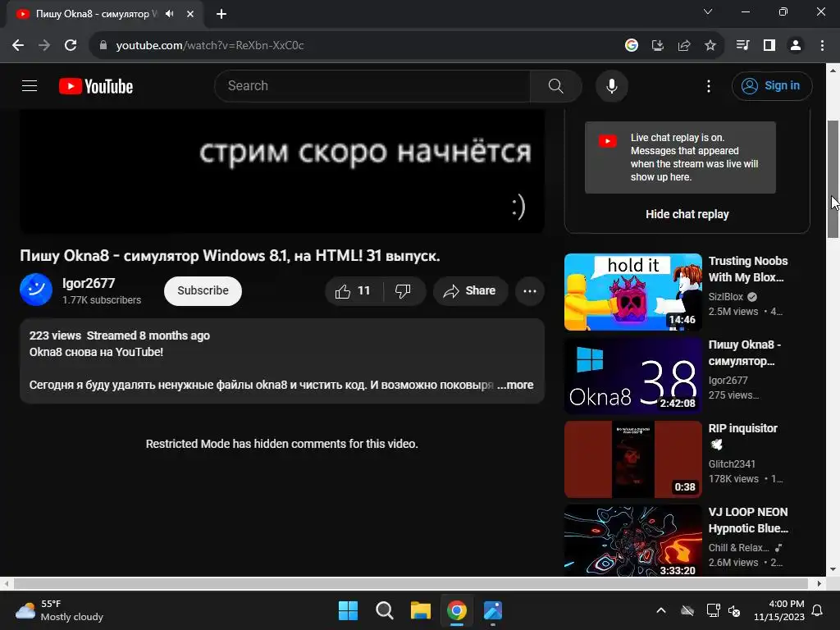Open Windows Start menu
The width and height of the screenshot is (840, 630).
348,610
